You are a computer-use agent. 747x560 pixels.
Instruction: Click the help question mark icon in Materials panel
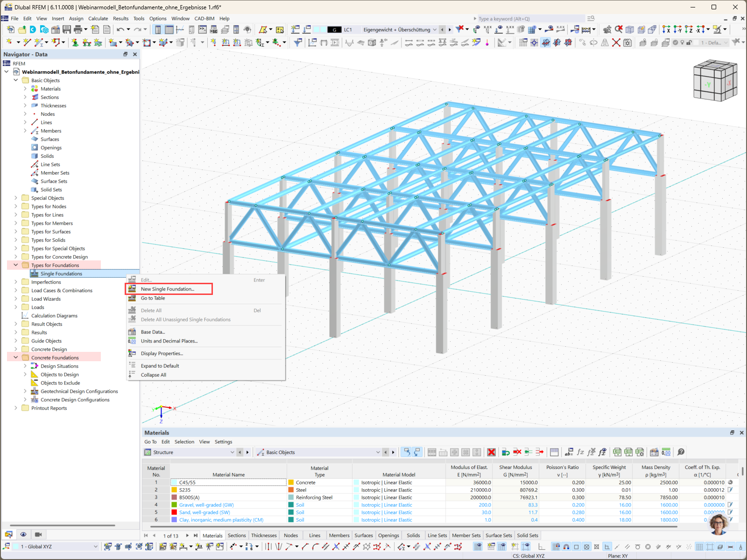pyautogui.click(x=681, y=452)
